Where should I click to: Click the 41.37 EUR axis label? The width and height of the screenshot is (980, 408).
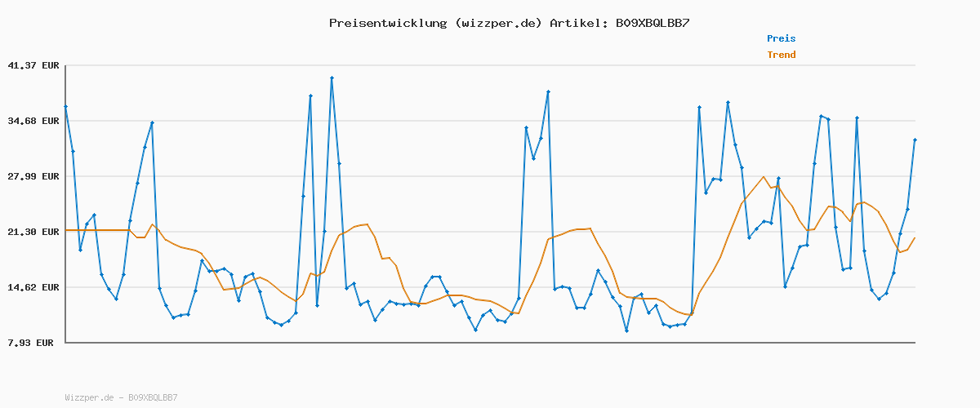33,65
